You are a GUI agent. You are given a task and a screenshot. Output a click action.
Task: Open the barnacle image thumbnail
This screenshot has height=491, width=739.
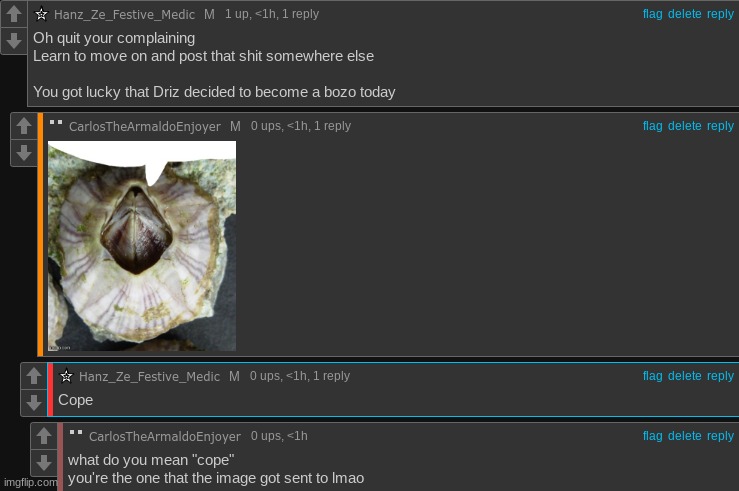tap(142, 246)
